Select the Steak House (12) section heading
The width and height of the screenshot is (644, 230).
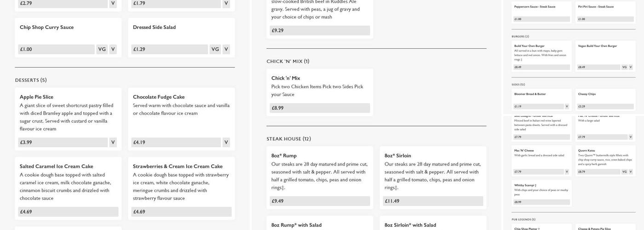(x=288, y=139)
